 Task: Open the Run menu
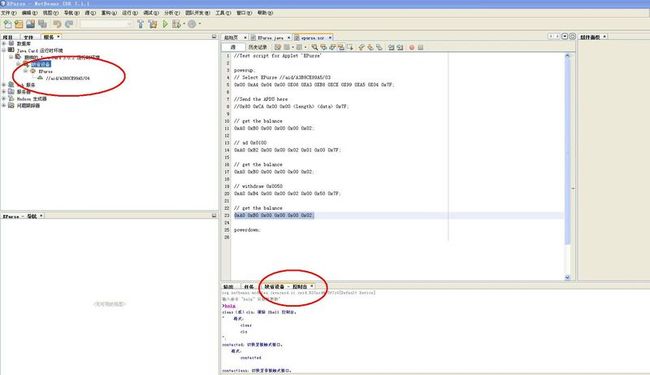tap(129, 13)
